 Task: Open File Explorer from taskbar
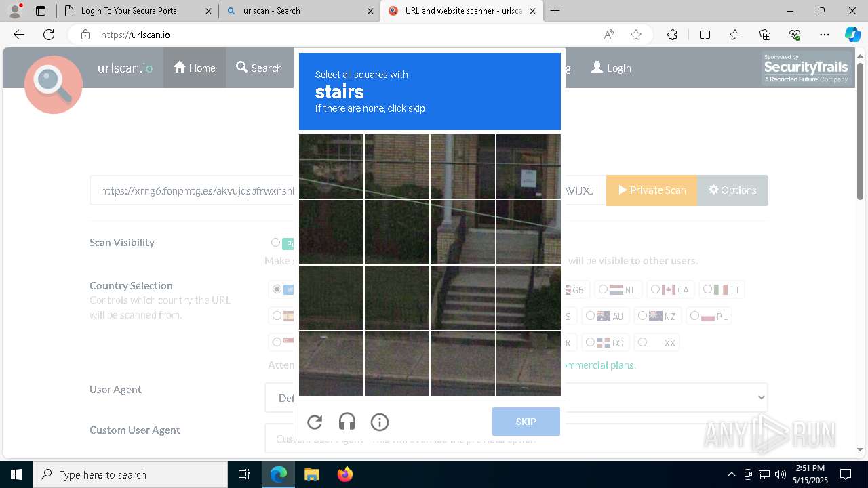tap(311, 474)
